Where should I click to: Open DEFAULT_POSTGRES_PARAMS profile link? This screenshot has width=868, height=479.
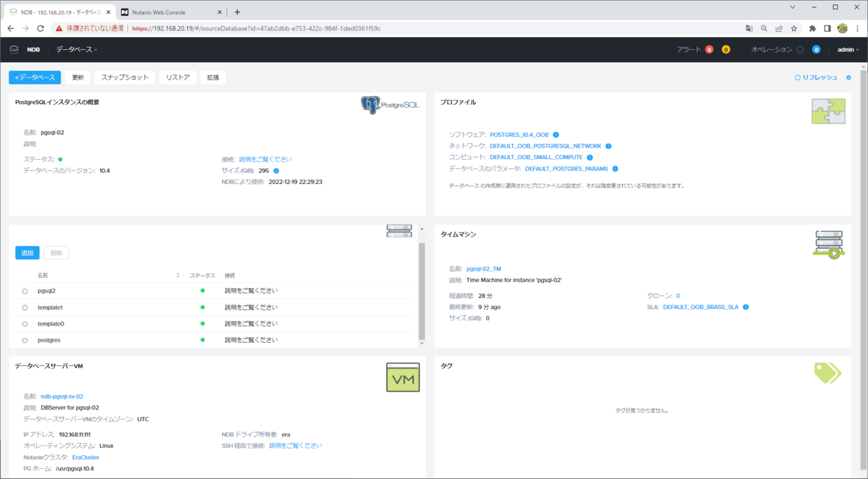566,169
